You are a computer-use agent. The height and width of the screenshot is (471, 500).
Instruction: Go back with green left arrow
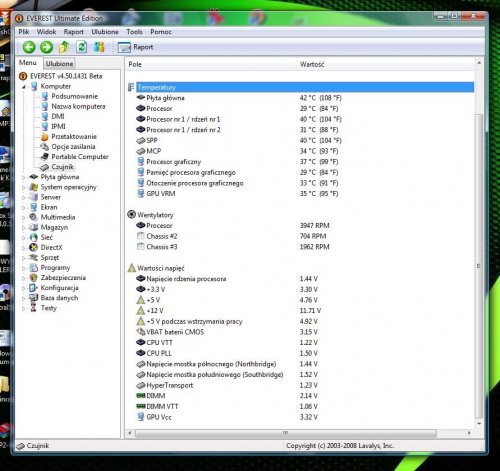point(29,47)
